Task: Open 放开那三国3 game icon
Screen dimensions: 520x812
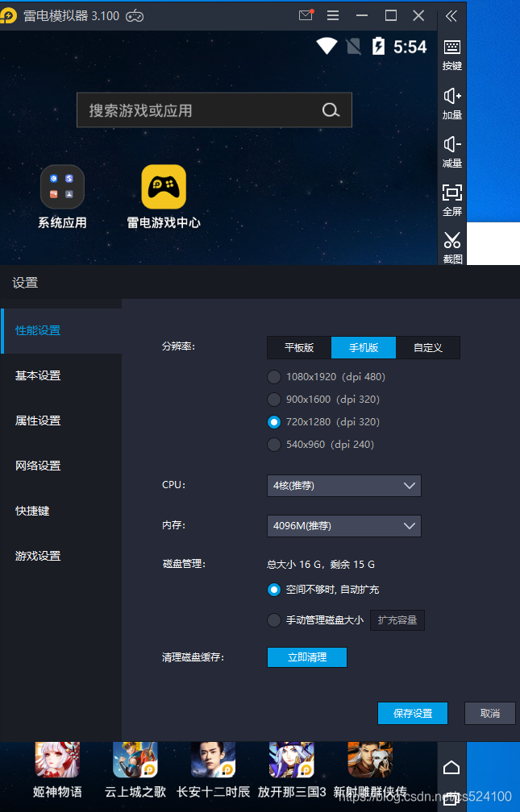Action: tap(291, 760)
